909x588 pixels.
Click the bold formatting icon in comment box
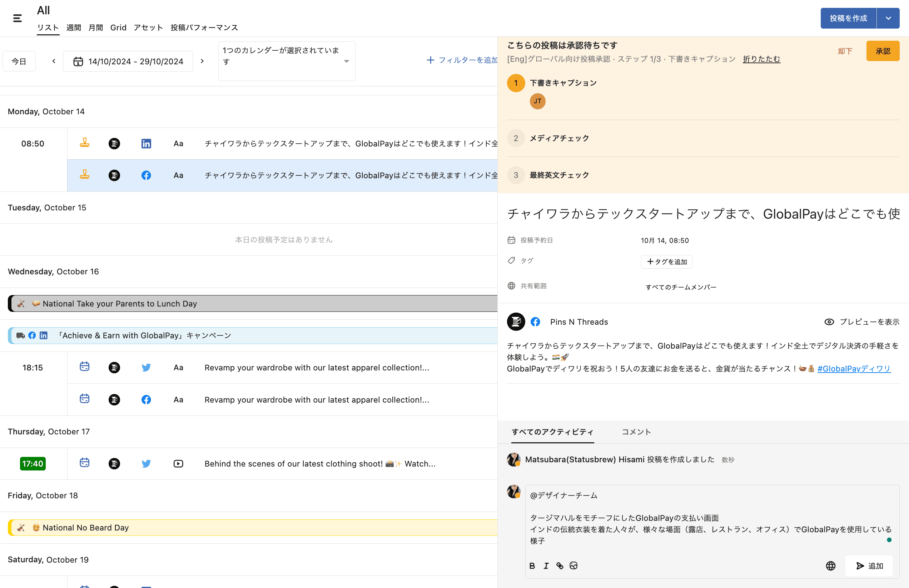point(532,566)
